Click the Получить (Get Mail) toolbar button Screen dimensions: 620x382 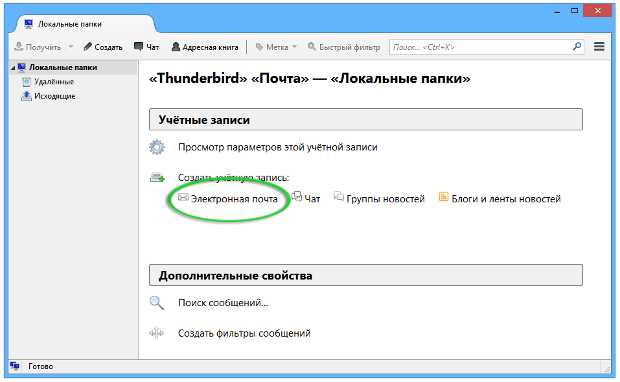pyautogui.click(x=38, y=47)
